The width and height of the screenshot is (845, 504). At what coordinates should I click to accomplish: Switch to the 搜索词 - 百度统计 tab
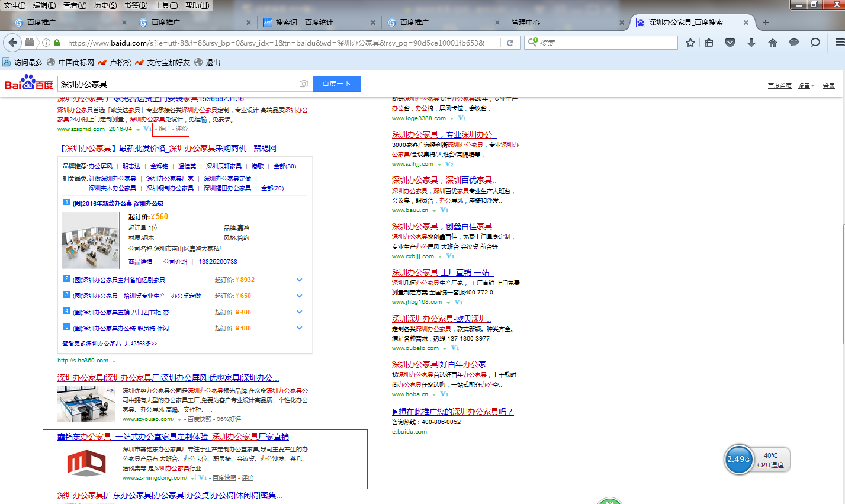tap(304, 23)
